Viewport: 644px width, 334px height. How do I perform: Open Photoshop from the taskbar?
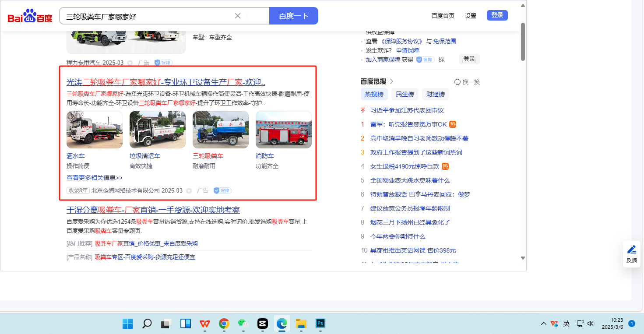320,323
